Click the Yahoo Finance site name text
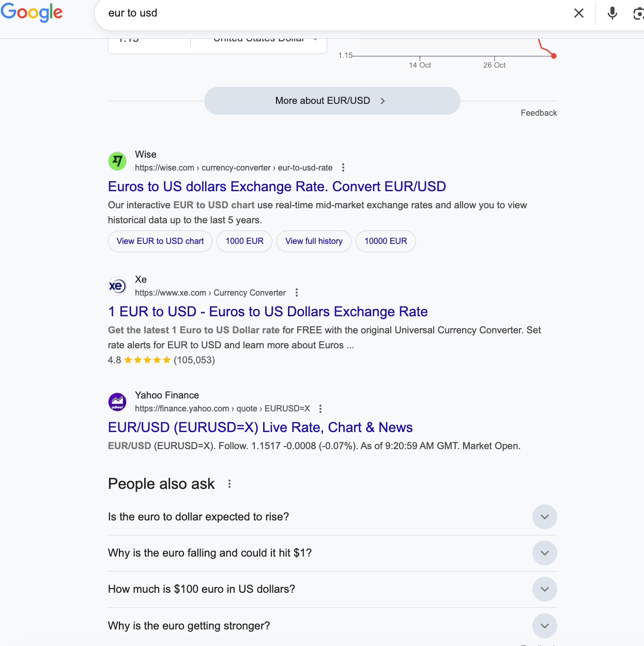 pyautogui.click(x=167, y=395)
